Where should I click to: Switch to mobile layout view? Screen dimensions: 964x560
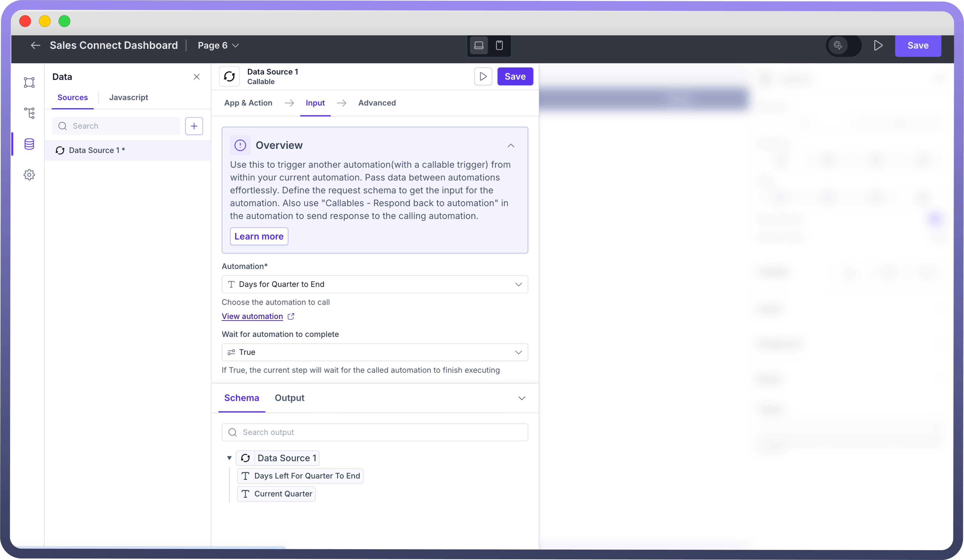(x=499, y=46)
